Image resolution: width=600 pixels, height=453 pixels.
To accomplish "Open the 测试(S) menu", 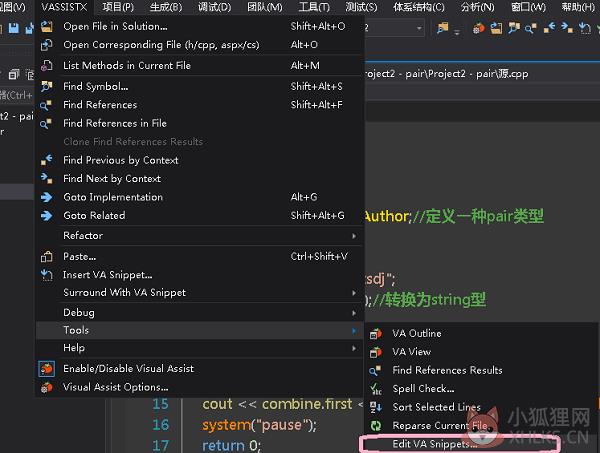I will [x=361, y=7].
